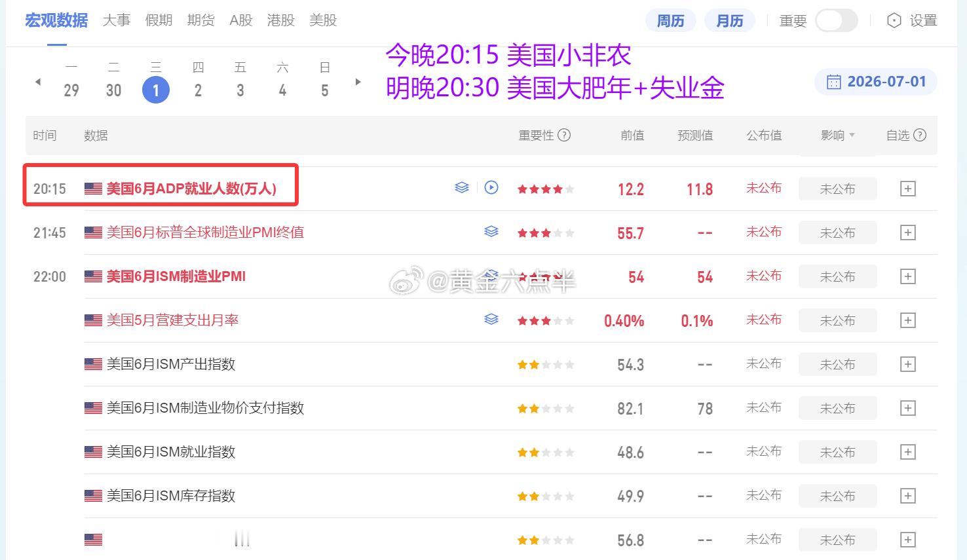
Task: Add 美国6月ISM库存指数 to 自选 with plus icon
Action: tap(908, 496)
